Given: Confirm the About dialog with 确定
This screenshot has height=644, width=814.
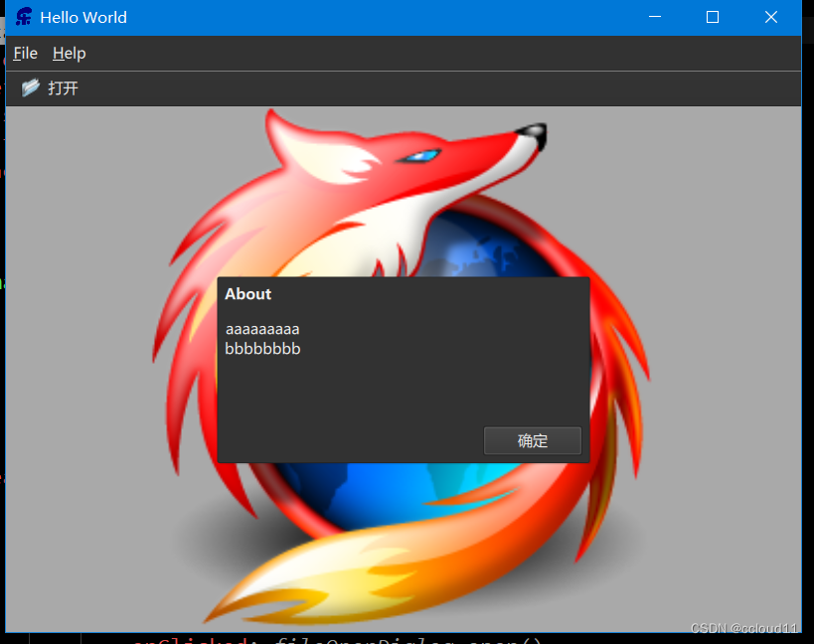Looking at the screenshot, I should (x=533, y=440).
